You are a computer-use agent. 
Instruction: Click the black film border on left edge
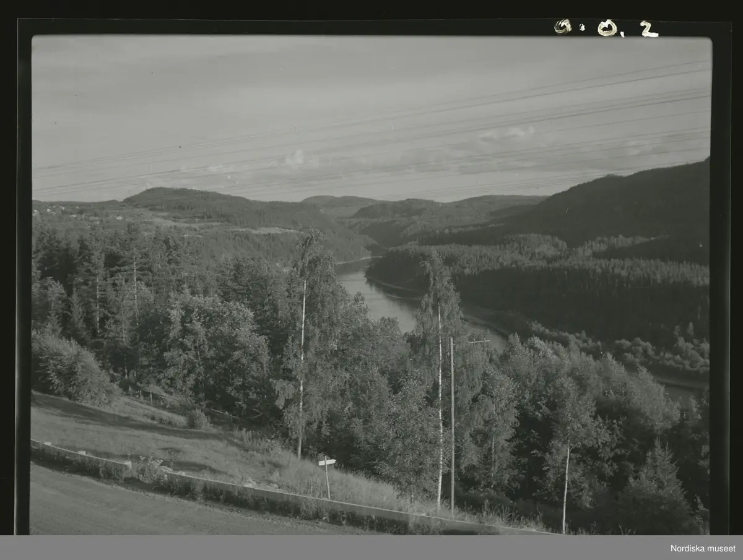(23, 278)
